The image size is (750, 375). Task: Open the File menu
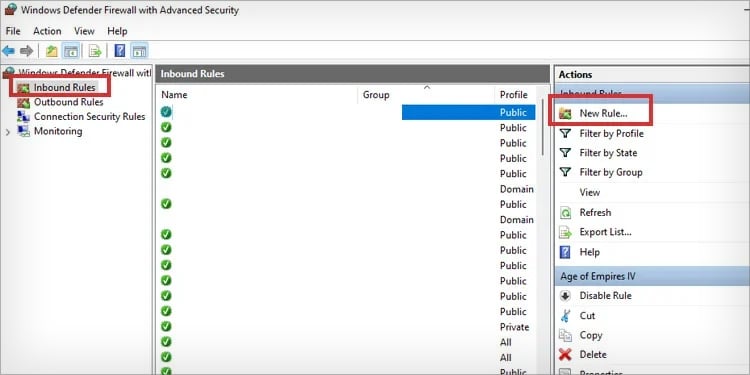pos(13,31)
